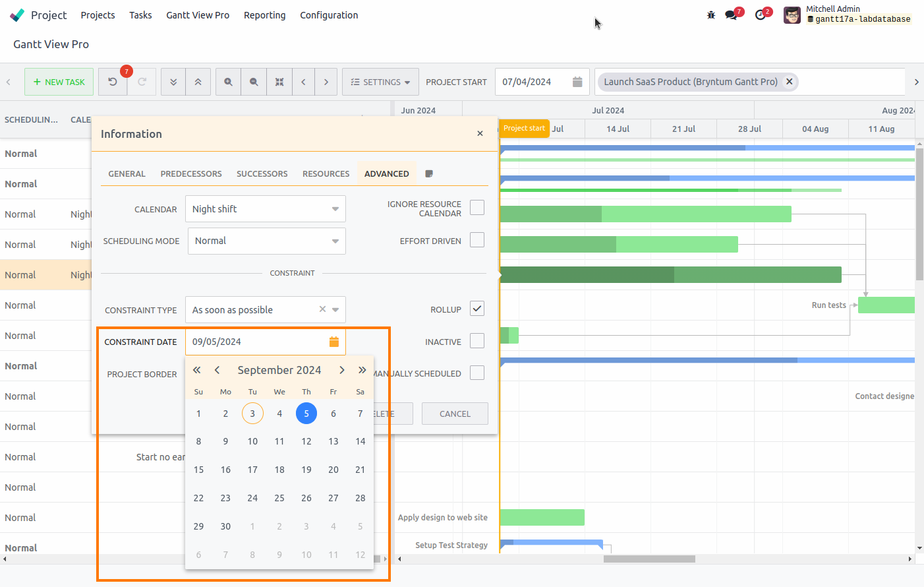
Task: Open the Reporting menu
Action: click(264, 15)
